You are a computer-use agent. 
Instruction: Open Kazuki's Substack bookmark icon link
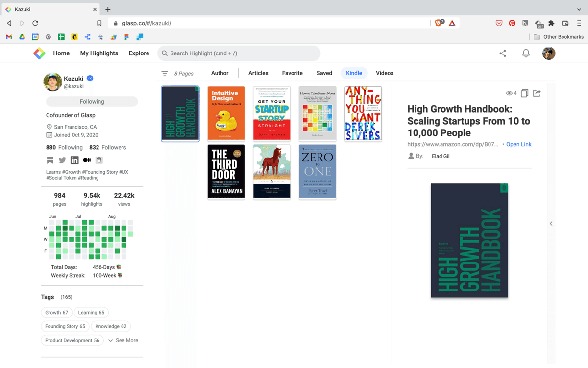50,160
